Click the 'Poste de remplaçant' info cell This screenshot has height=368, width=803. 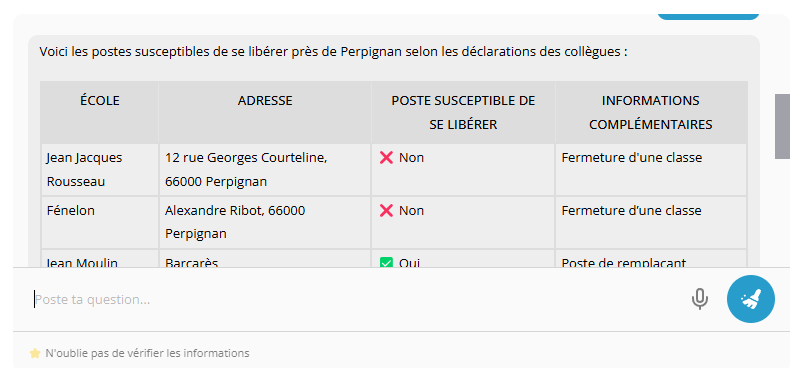651,259
